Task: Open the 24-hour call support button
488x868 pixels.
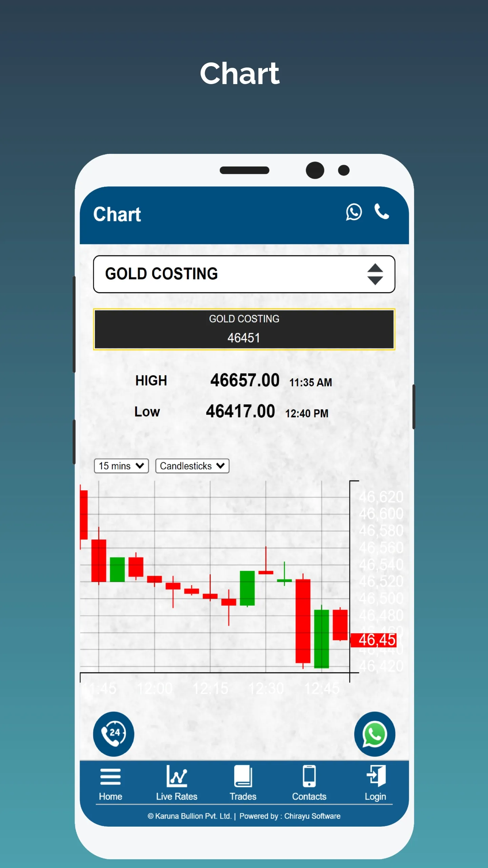Action: tap(114, 734)
